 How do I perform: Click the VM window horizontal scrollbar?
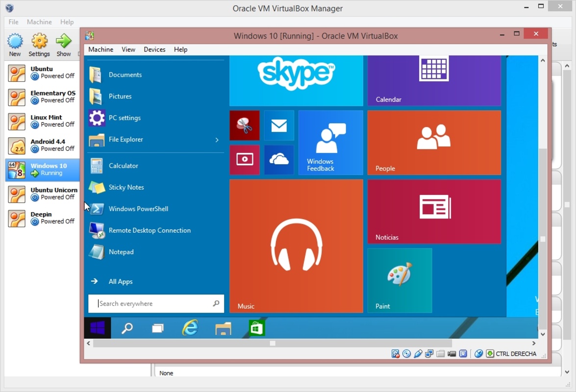273,343
